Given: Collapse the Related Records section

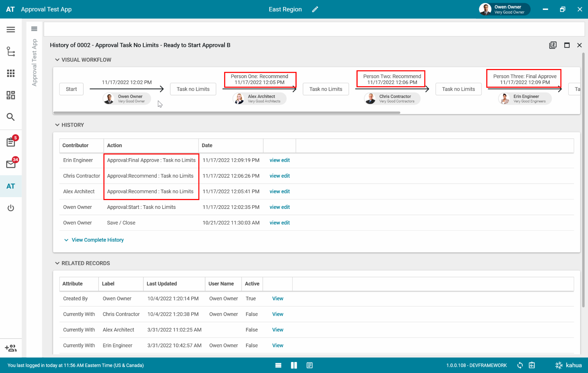Looking at the screenshot, I should [x=57, y=263].
